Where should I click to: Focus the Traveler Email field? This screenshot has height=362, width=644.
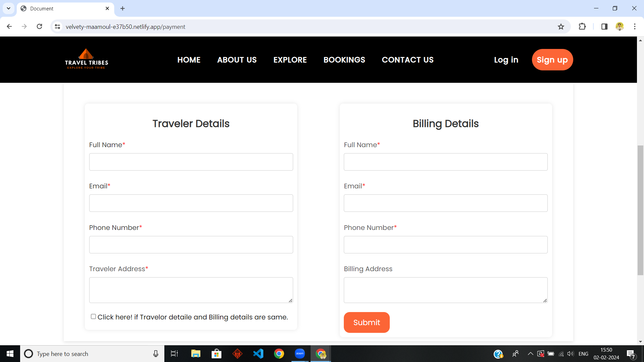pyautogui.click(x=191, y=203)
